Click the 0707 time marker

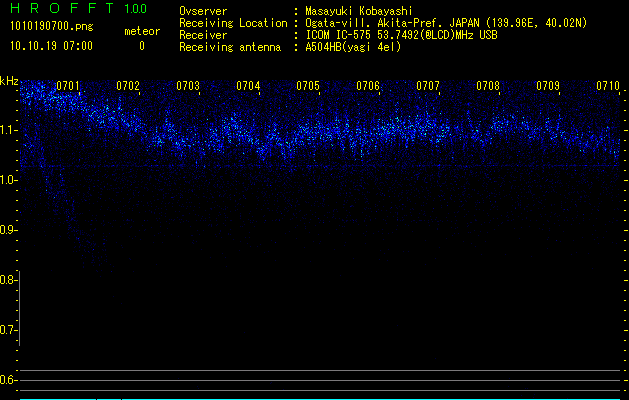pos(428,86)
